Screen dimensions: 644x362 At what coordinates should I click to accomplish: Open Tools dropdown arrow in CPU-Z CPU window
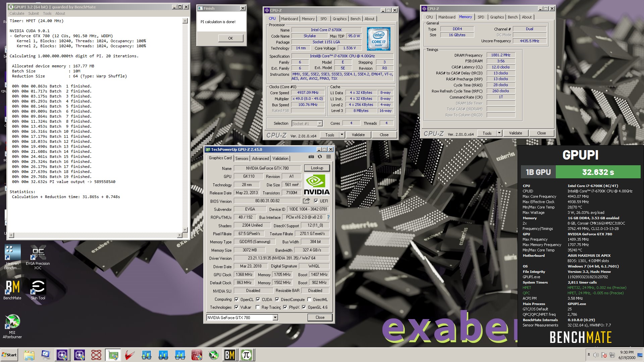tap(342, 135)
